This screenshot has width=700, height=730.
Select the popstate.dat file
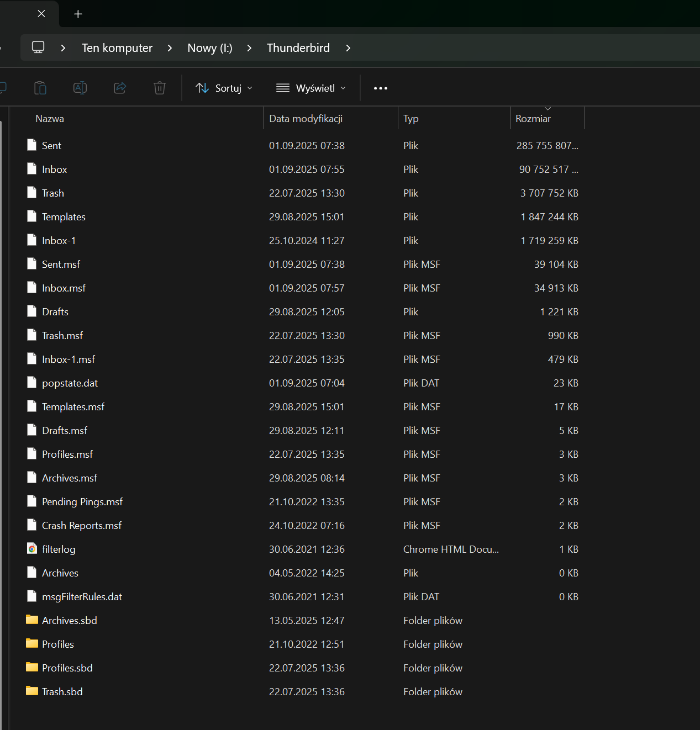70,383
